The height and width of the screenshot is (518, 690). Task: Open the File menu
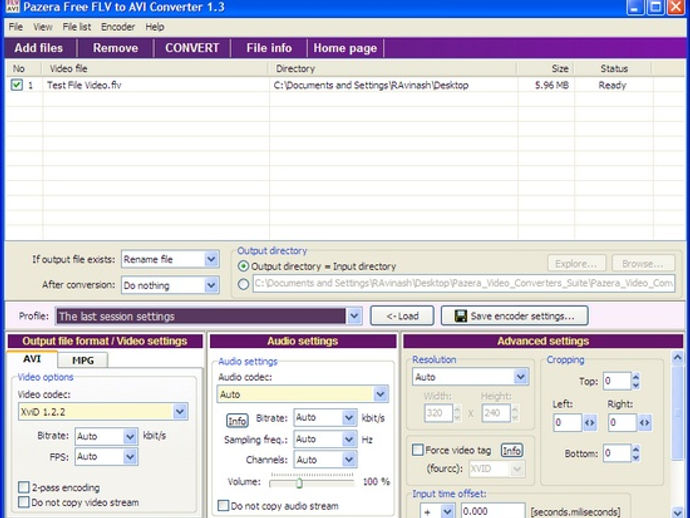(16, 27)
